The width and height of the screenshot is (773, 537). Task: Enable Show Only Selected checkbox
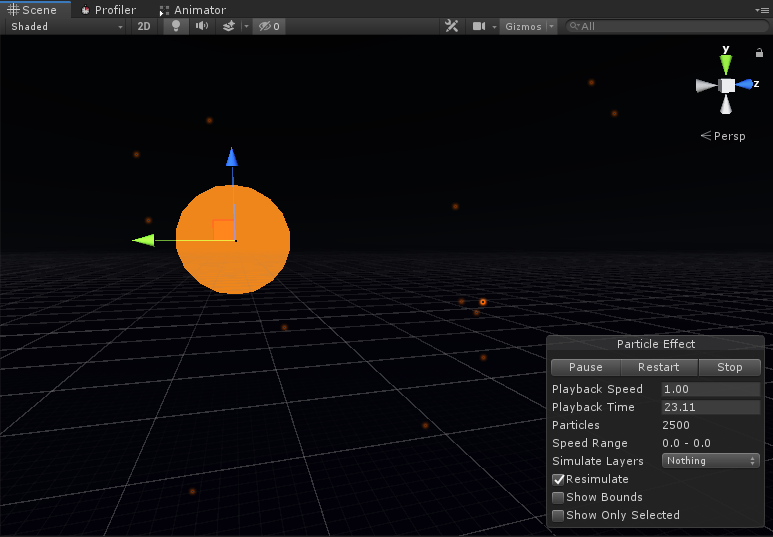click(559, 516)
